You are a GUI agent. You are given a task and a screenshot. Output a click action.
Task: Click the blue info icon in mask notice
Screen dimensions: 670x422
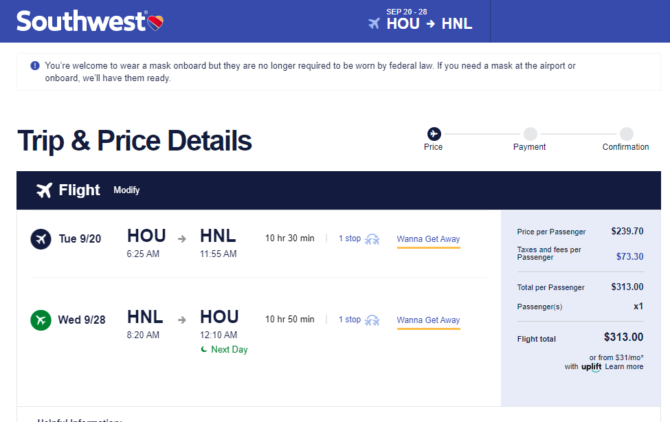(x=35, y=66)
